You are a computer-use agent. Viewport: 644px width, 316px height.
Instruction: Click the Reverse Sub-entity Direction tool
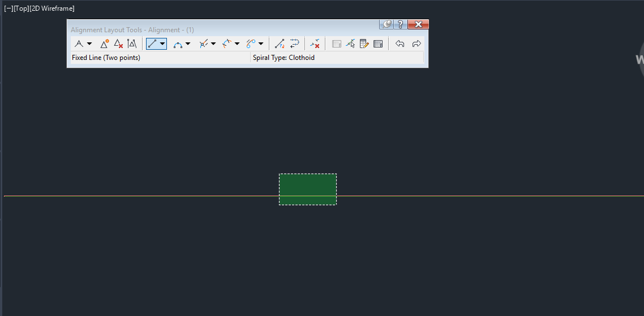coord(294,44)
